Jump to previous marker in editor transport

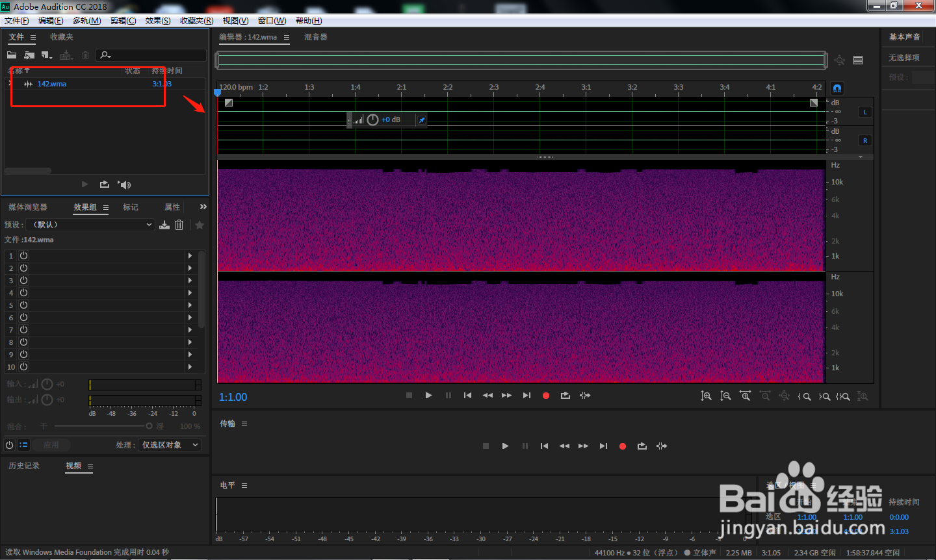pyautogui.click(x=467, y=395)
